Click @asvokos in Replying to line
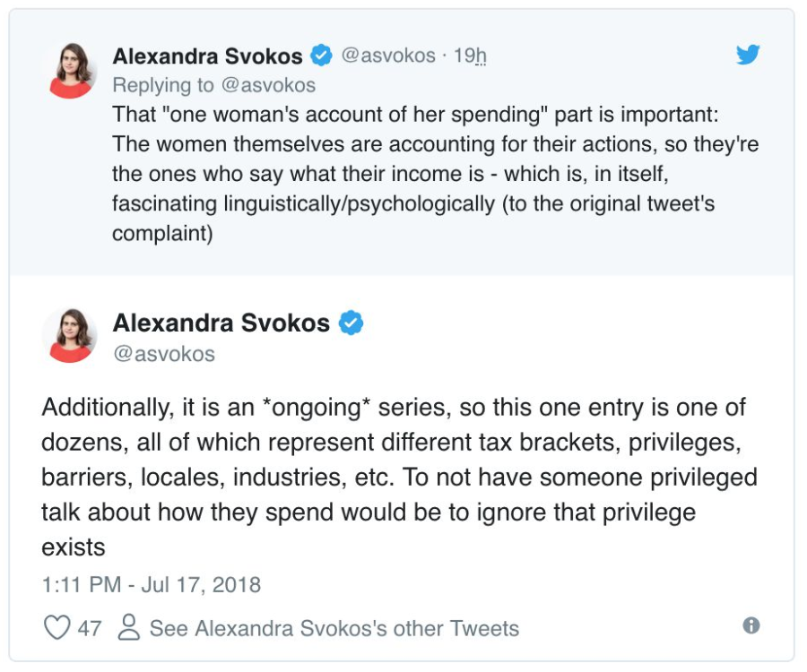 click(268, 85)
